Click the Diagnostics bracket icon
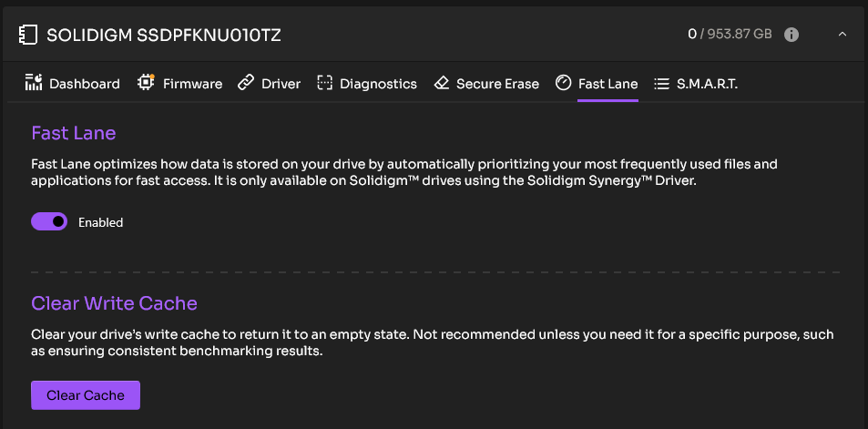This screenshot has height=429, width=868. click(x=324, y=83)
